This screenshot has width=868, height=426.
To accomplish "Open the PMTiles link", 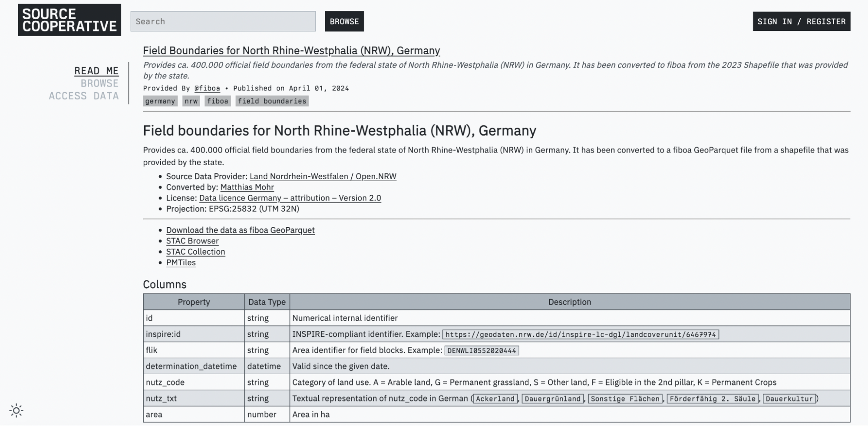I will tap(180, 262).
